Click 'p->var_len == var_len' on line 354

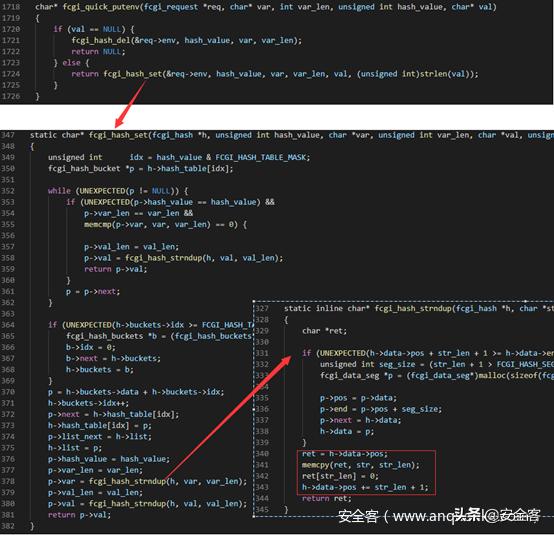point(131,213)
